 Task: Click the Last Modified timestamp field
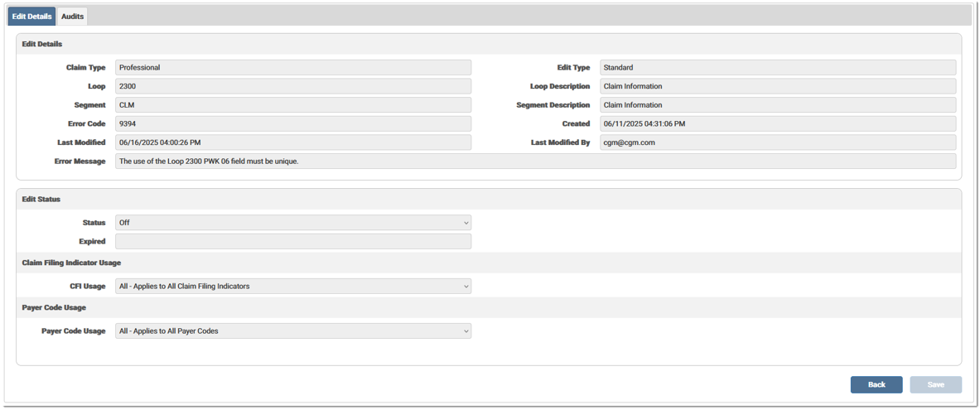[x=292, y=142]
